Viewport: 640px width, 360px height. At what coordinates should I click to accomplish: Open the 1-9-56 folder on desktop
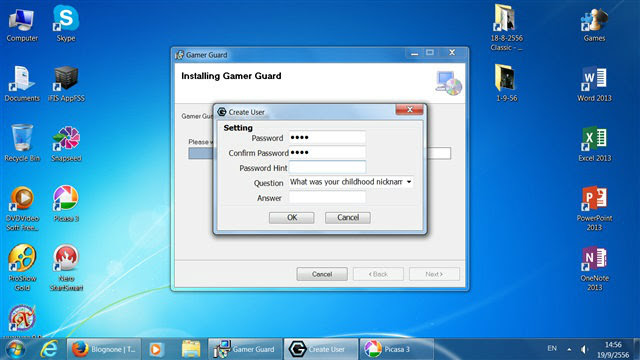click(506, 83)
